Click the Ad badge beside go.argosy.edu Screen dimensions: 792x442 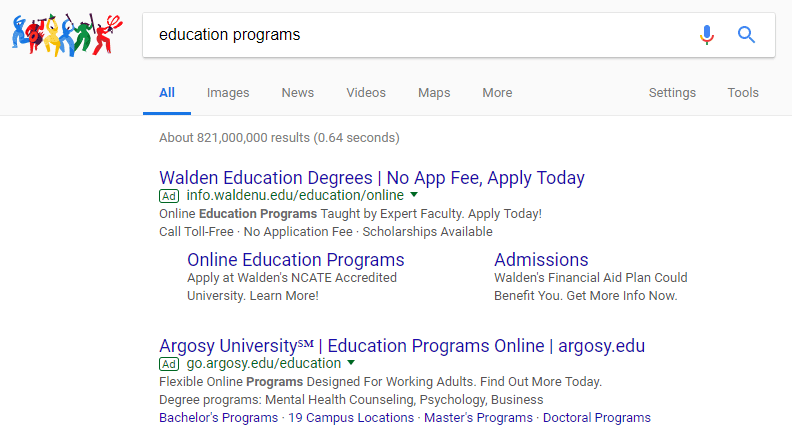(x=169, y=364)
